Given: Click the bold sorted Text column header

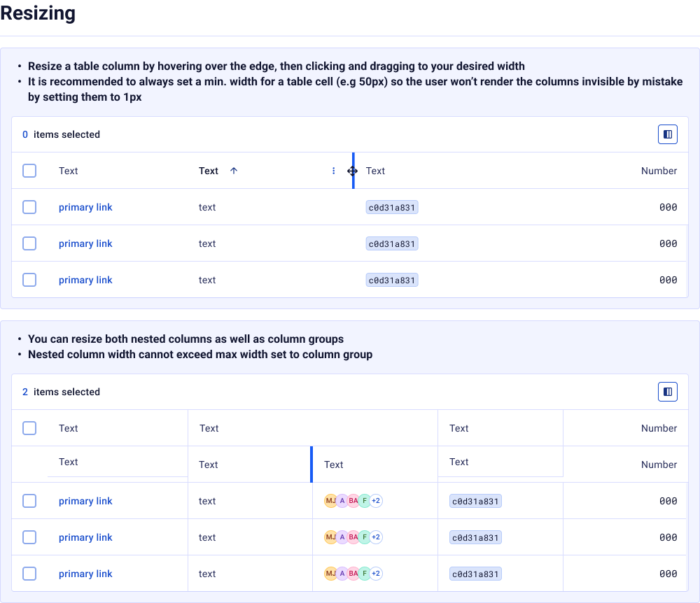Looking at the screenshot, I should coord(209,171).
